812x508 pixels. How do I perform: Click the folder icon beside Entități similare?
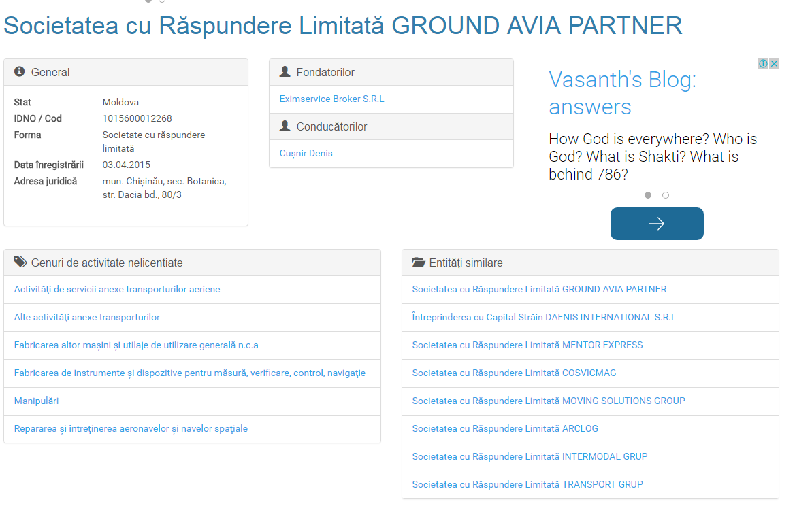[418, 263]
